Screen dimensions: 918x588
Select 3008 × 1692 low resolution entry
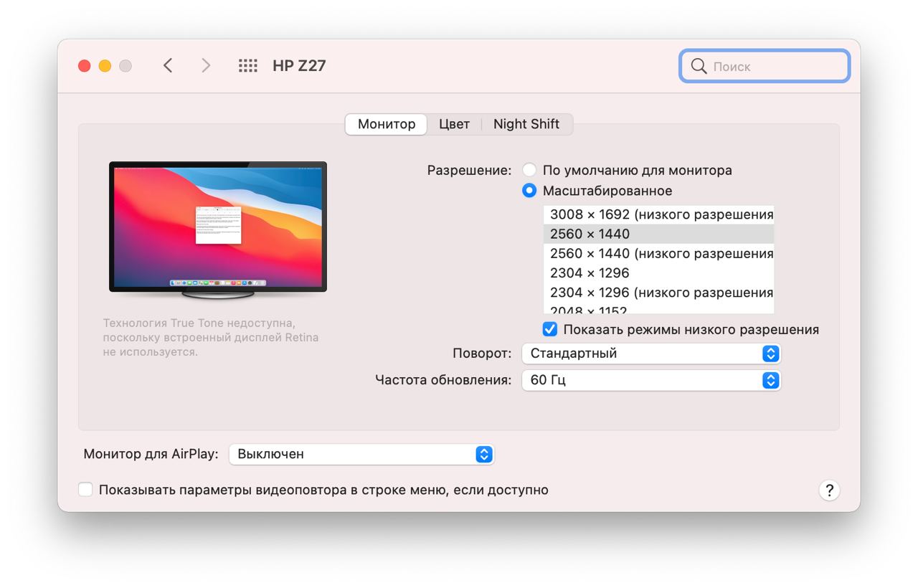click(659, 214)
